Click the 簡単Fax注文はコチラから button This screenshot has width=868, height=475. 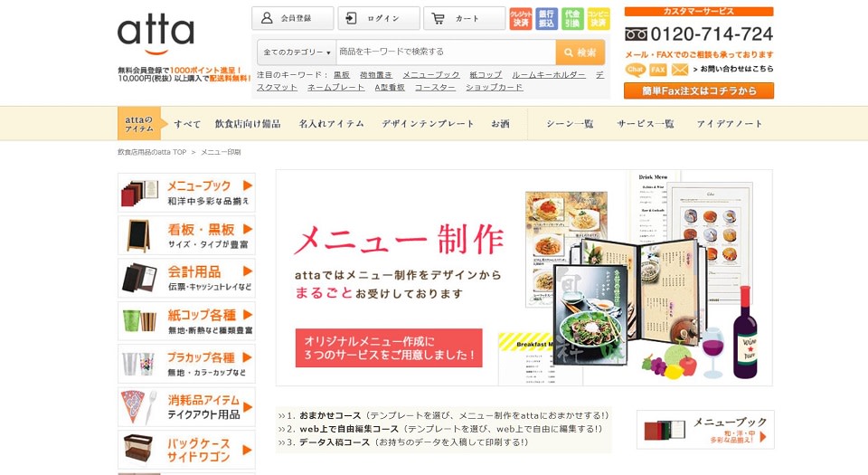[699, 90]
